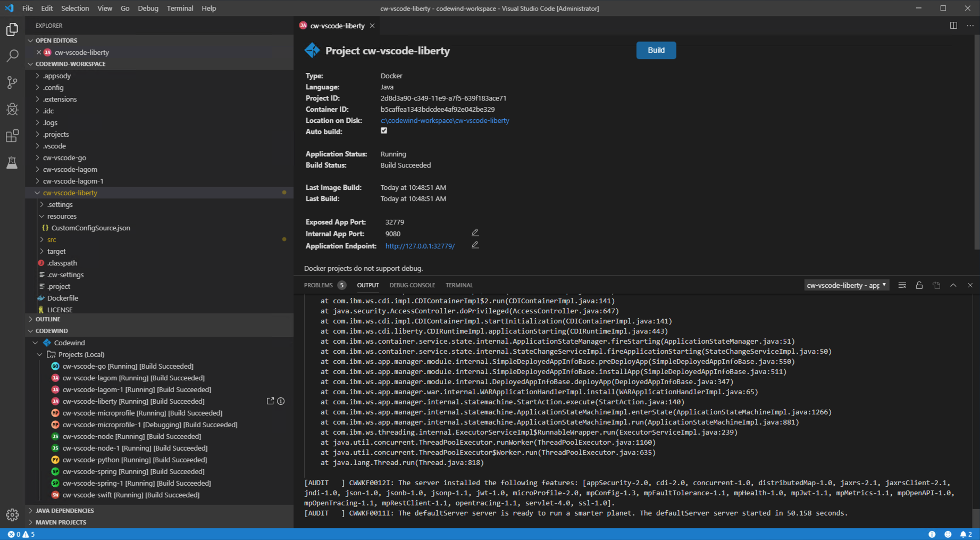
Task: Open Output in editor using the file icon
Action: (936, 285)
